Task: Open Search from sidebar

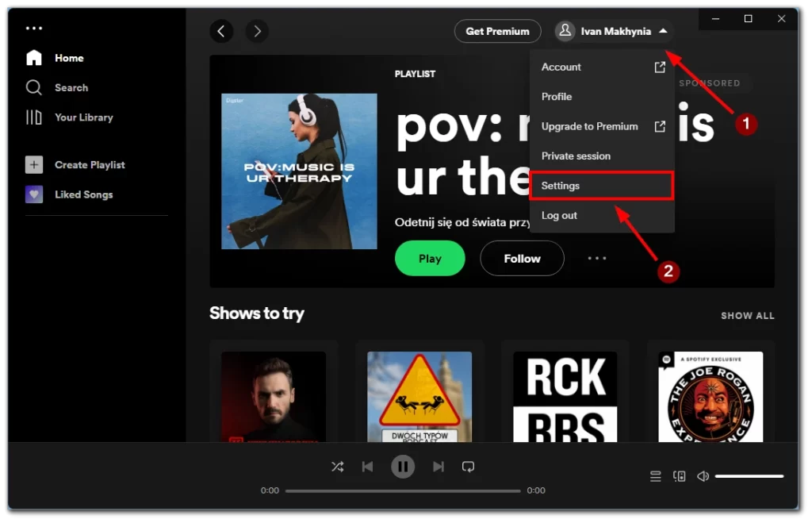Action: click(57, 87)
